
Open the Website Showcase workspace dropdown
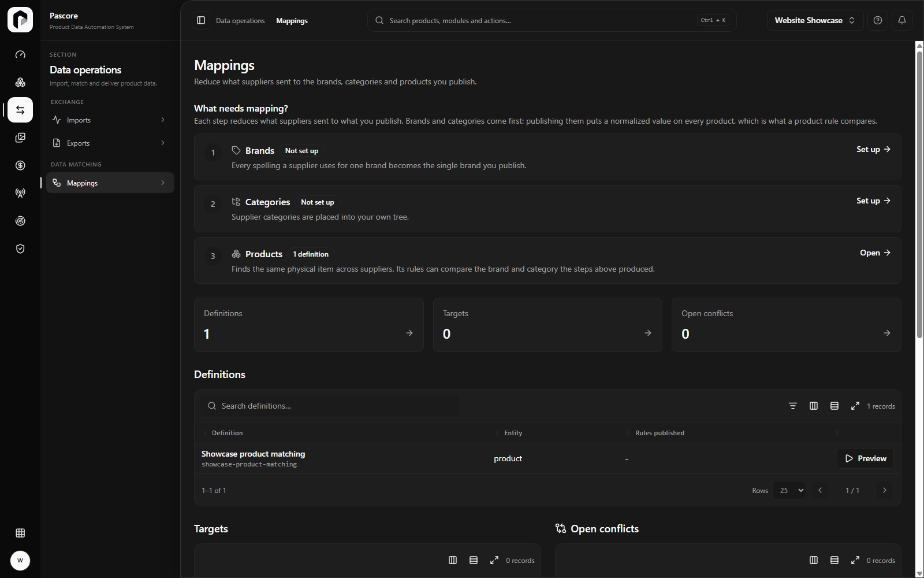815,20
